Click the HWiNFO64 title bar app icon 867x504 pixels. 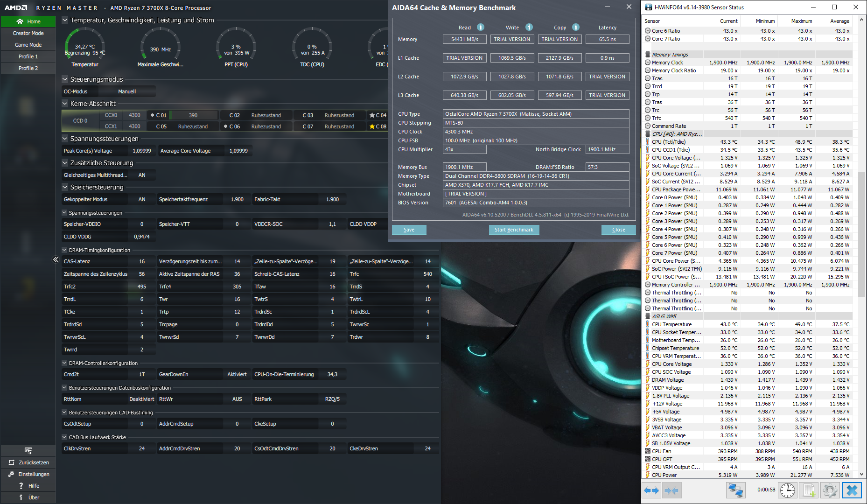click(x=648, y=7)
